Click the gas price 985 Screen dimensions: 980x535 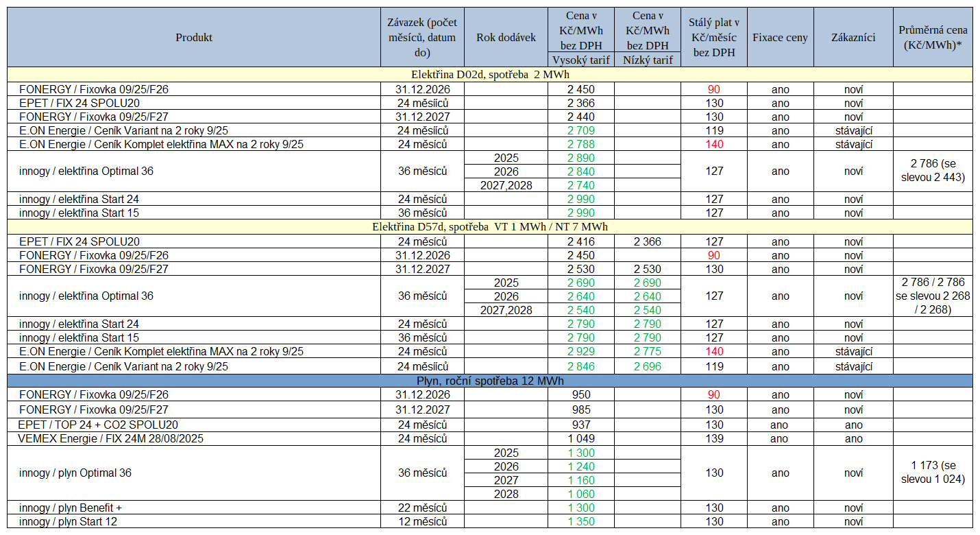[580, 409]
